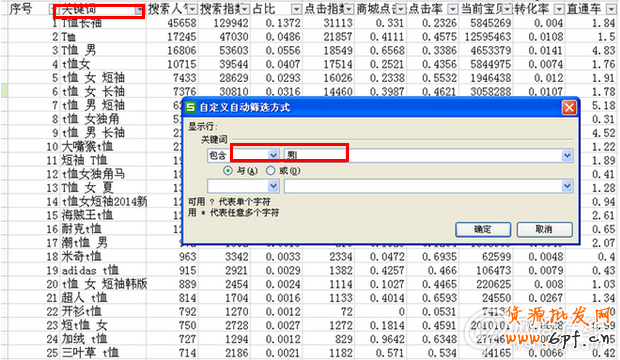Click the empty second filter value field
Image resolution: width=620 pixels, height=360 pixels.
click(x=423, y=186)
